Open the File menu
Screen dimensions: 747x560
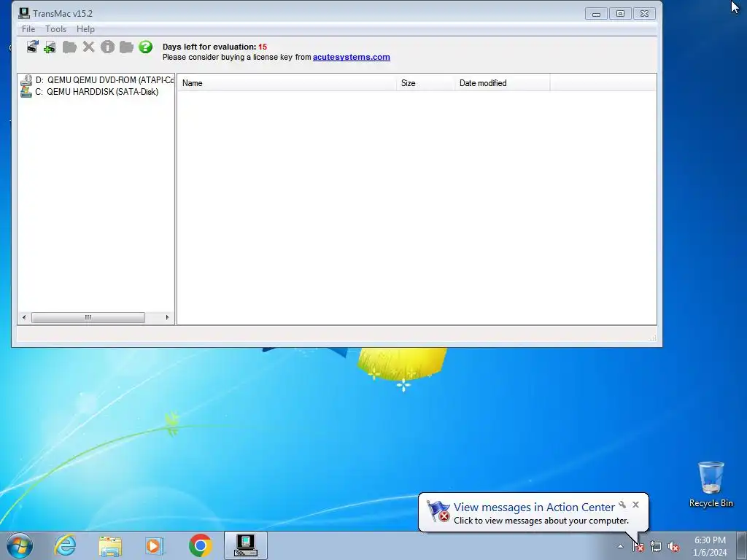[28, 29]
